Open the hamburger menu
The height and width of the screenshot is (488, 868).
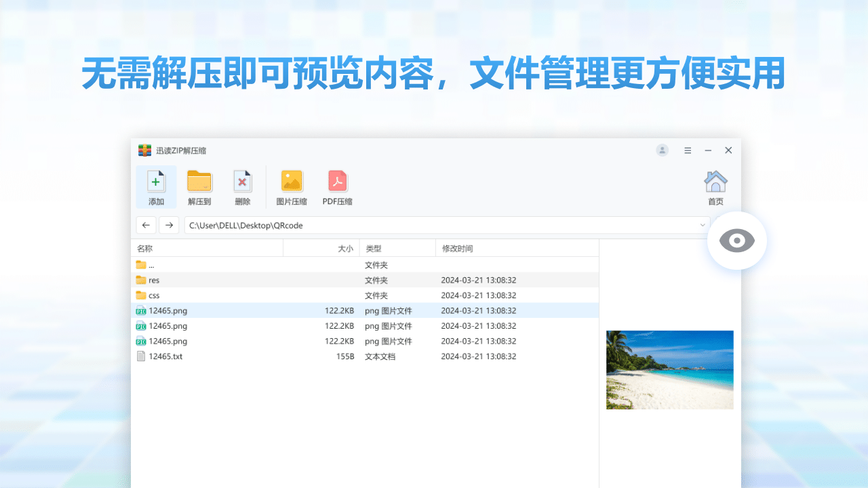687,150
